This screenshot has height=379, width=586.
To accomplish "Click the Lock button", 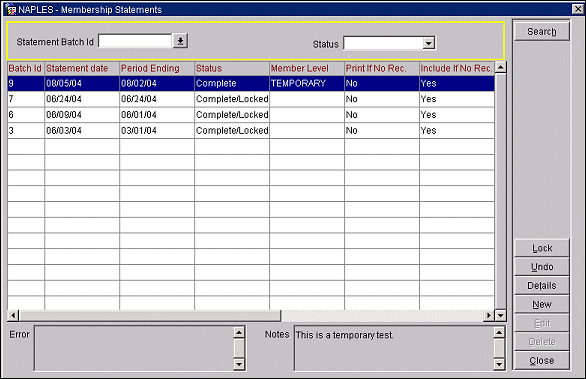I will point(542,248).
